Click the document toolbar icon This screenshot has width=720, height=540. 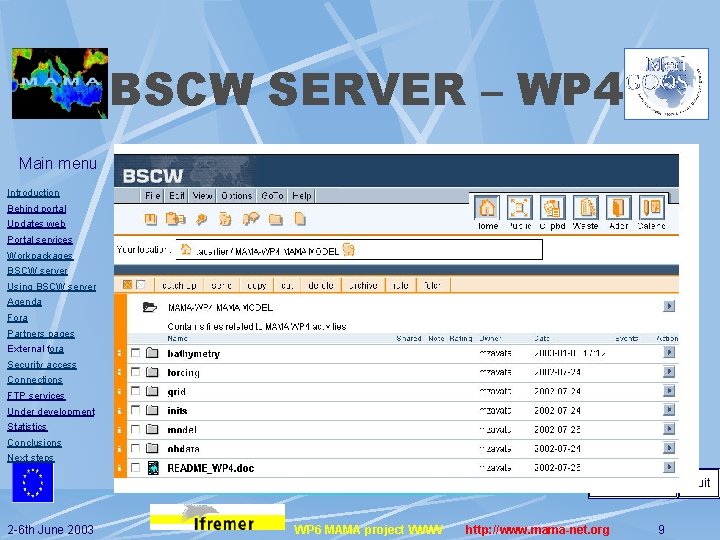300,219
